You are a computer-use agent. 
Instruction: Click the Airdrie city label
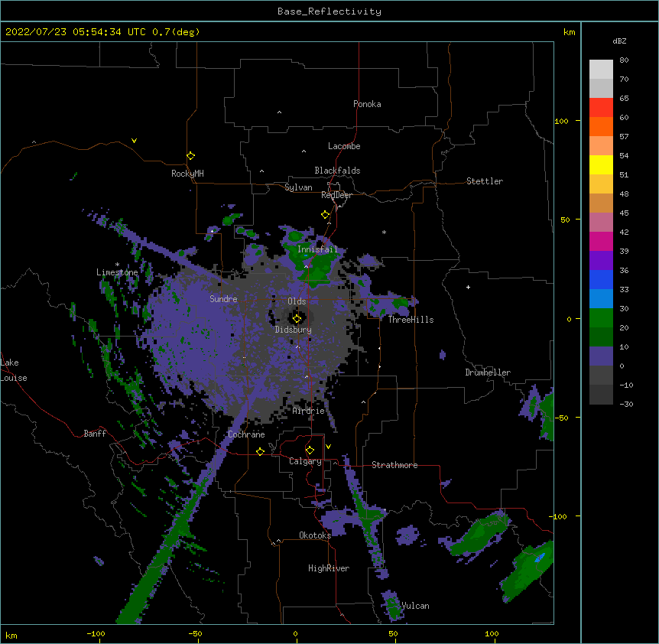coord(309,411)
